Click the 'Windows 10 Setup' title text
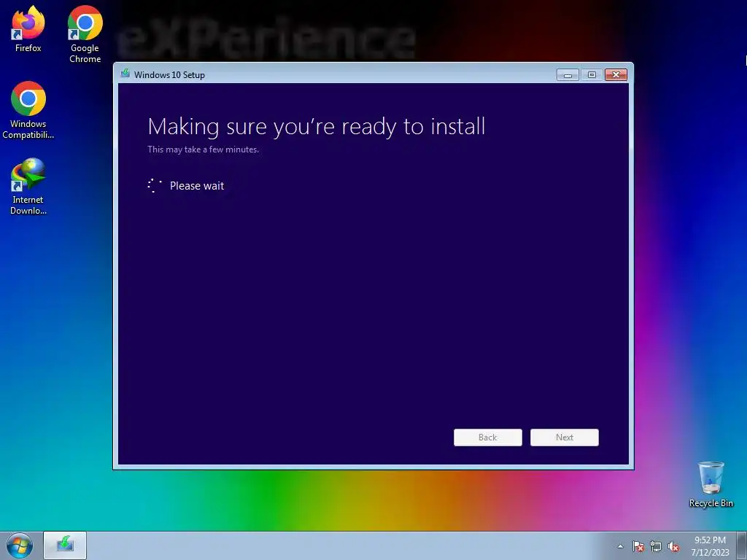 [169, 75]
